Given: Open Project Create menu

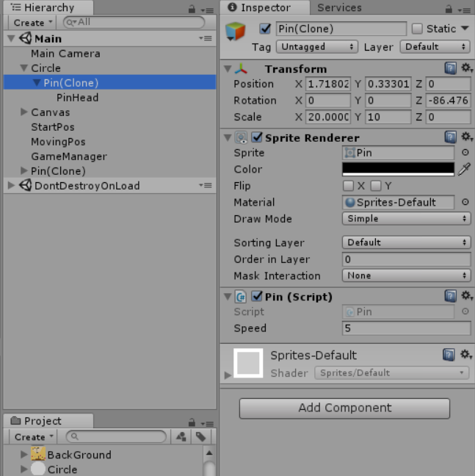Looking at the screenshot, I should [x=33, y=437].
